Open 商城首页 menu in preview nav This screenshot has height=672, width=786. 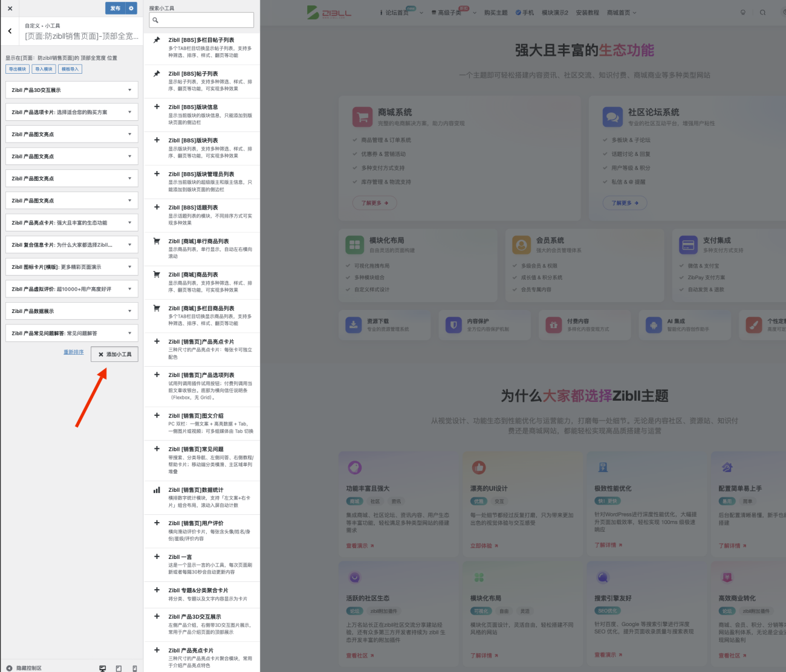pos(622,13)
